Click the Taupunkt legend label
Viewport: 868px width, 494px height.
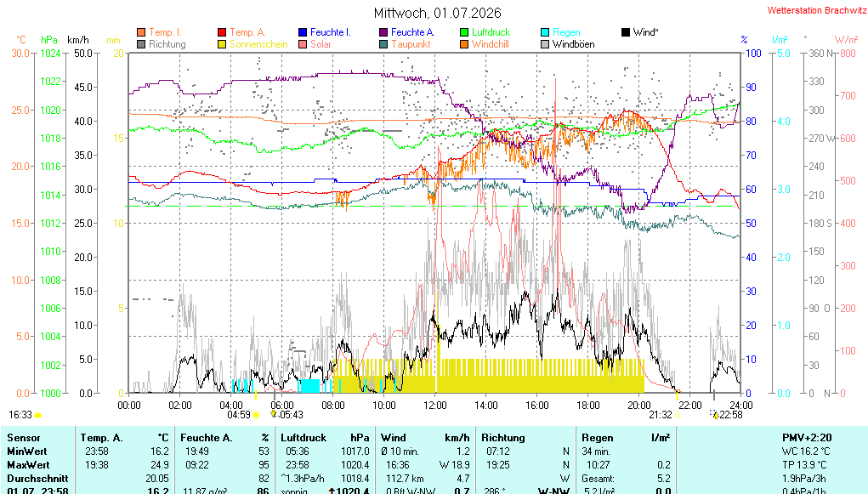pyautogui.click(x=411, y=44)
